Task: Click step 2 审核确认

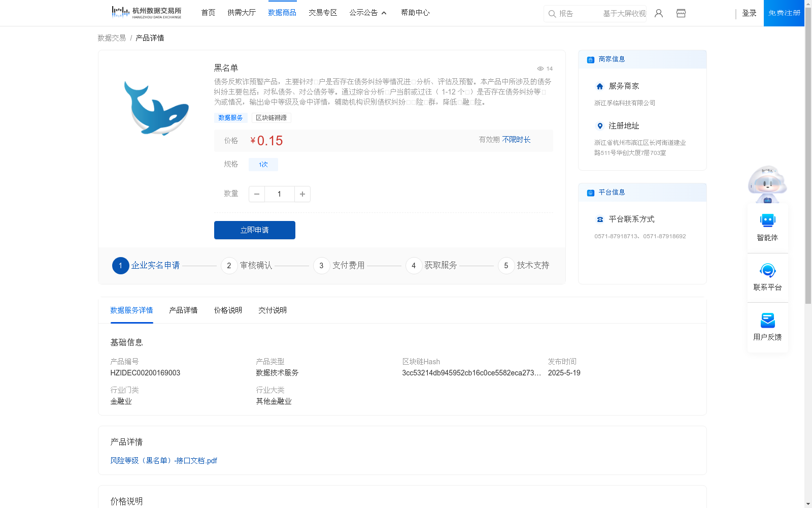Action: pos(247,266)
